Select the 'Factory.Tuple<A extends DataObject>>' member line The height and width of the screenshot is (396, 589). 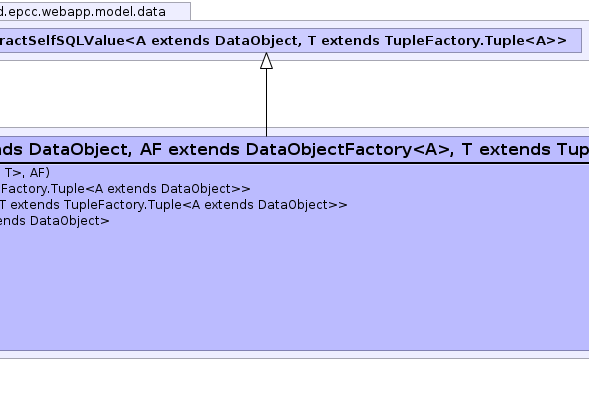(x=125, y=189)
